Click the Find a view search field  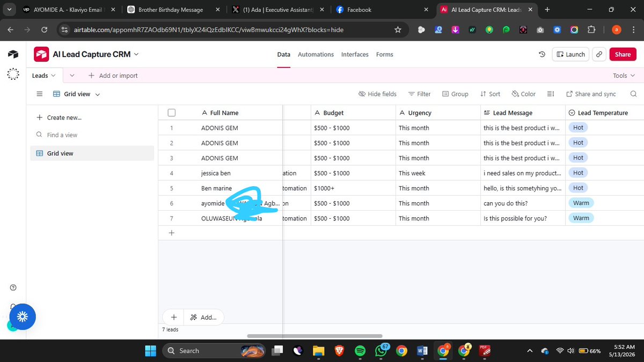[x=92, y=135]
